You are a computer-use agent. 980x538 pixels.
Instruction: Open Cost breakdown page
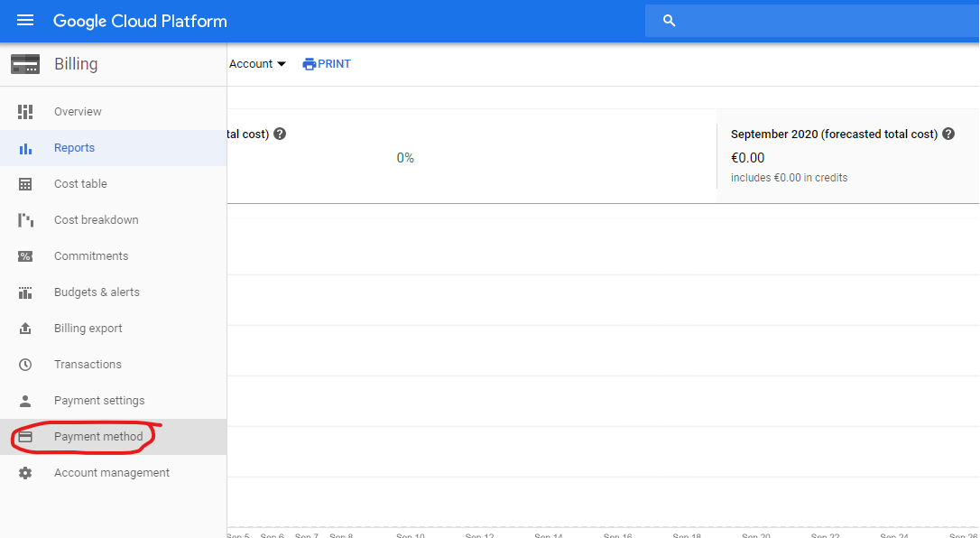(x=113, y=220)
